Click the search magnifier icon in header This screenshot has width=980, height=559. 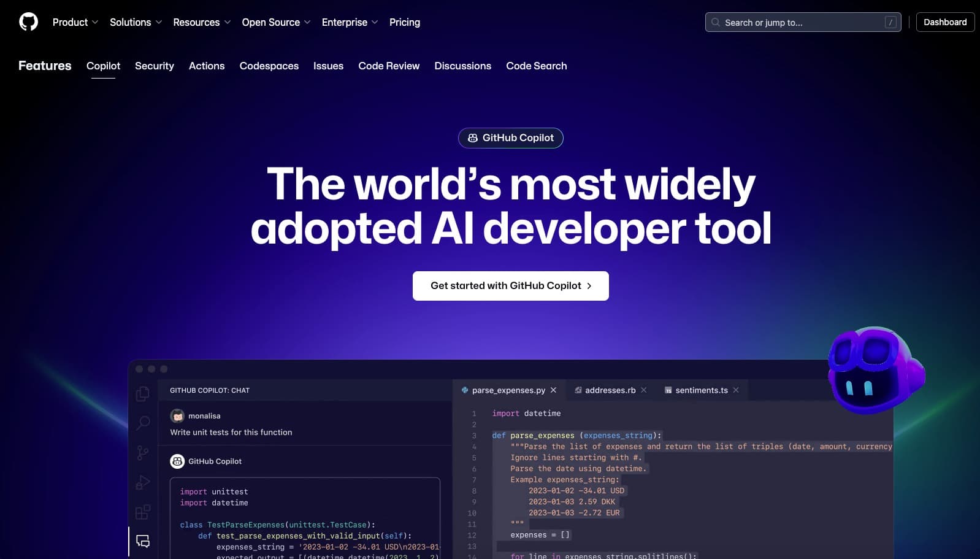pyautogui.click(x=715, y=22)
